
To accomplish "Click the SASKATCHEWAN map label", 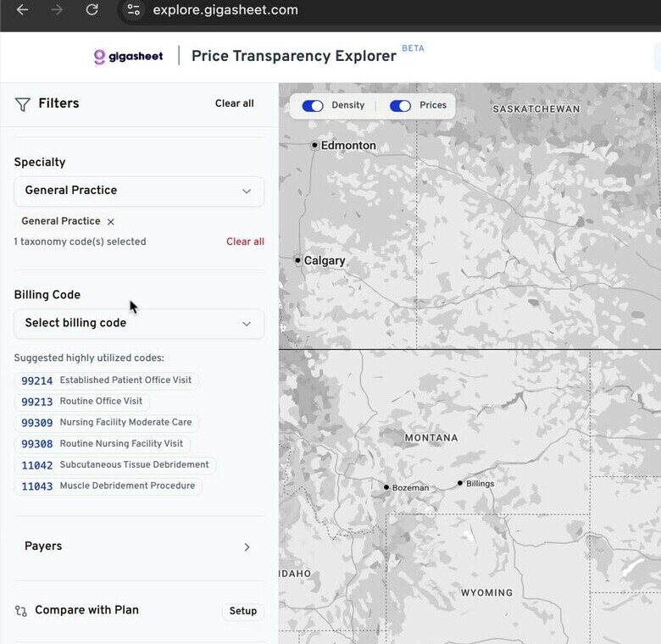I will pyautogui.click(x=536, y=109).
